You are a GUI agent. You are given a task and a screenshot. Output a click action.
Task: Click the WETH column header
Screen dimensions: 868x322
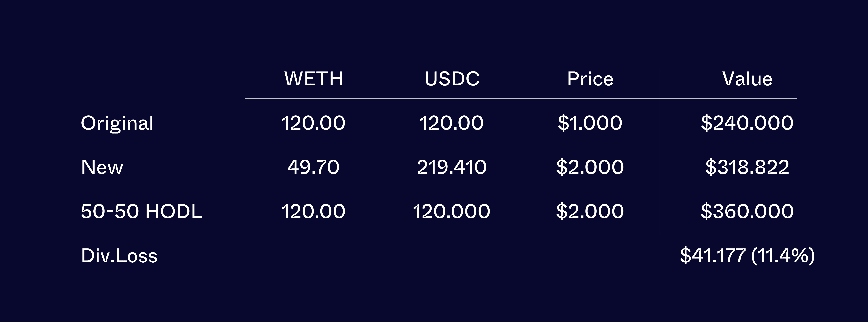[314, 79]
